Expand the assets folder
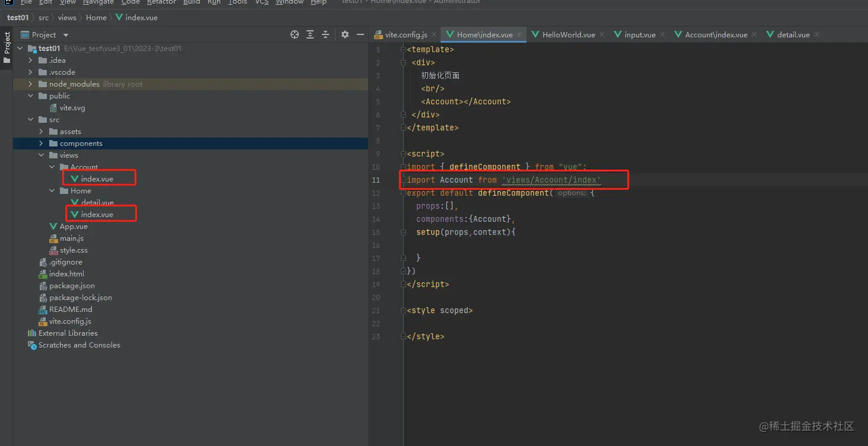The height and width of the screenshot is (446, 868). [42, 132]
